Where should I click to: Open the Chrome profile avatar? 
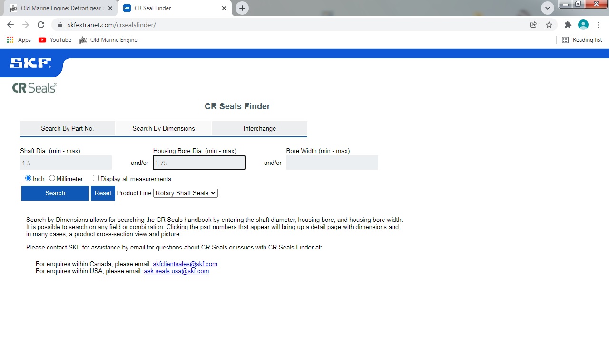point(583,25)
